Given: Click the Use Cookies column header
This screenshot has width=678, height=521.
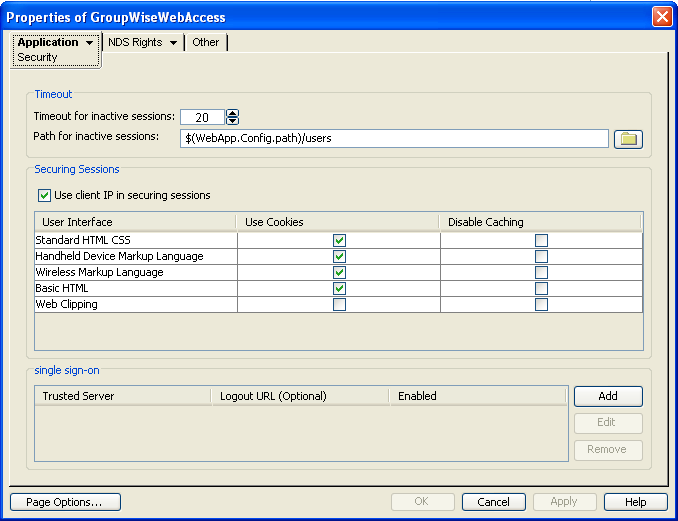Looking at the screenshot, I should pyautogui.click(x=338, y=222).
